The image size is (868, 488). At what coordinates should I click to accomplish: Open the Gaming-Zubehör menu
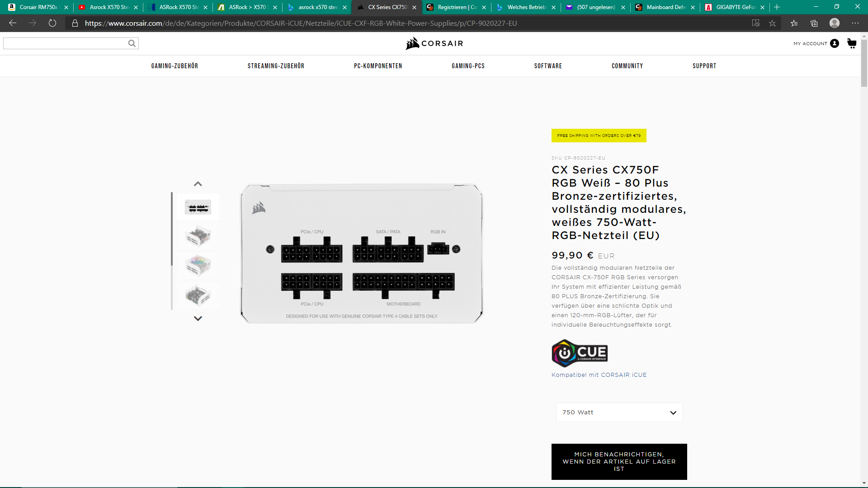tap(175, 66)
